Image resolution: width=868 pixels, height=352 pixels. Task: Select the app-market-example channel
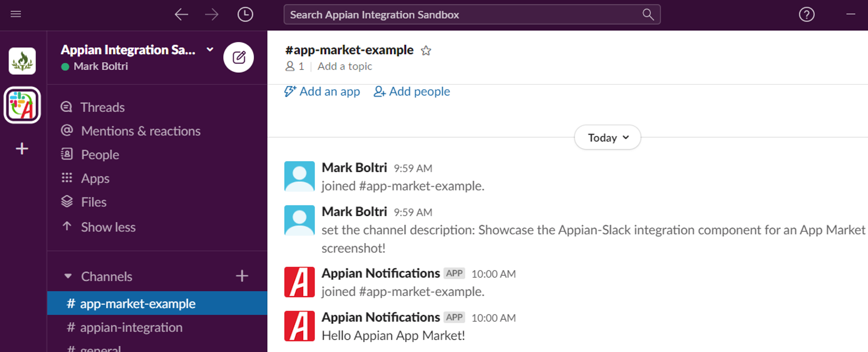coord(157,303)
